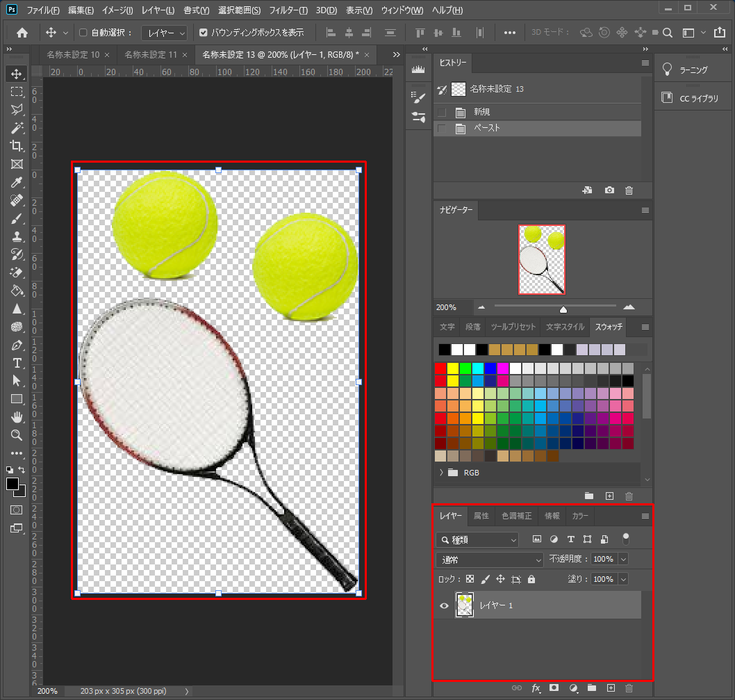Select the Pen tool
This screenshot has height=700, width=735.
click(x=17, y=345)
